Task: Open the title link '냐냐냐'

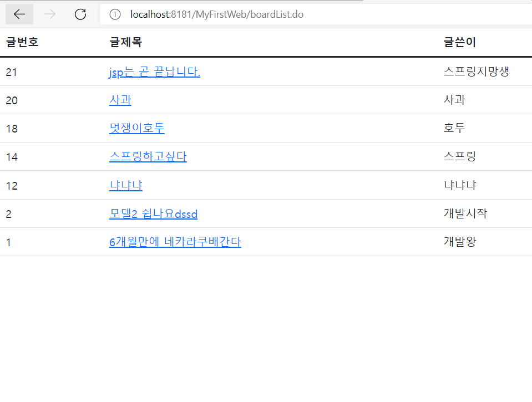Action: (x=125, y=185)
